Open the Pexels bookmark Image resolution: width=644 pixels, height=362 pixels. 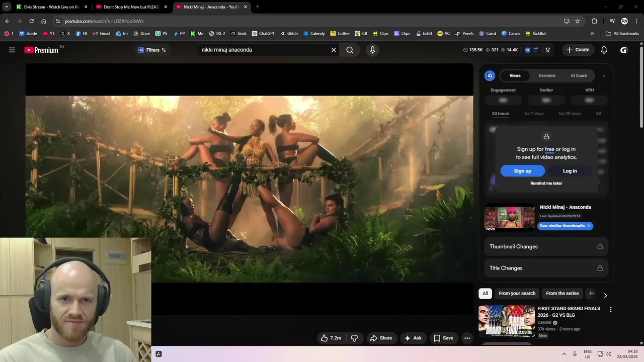point(464,34)
